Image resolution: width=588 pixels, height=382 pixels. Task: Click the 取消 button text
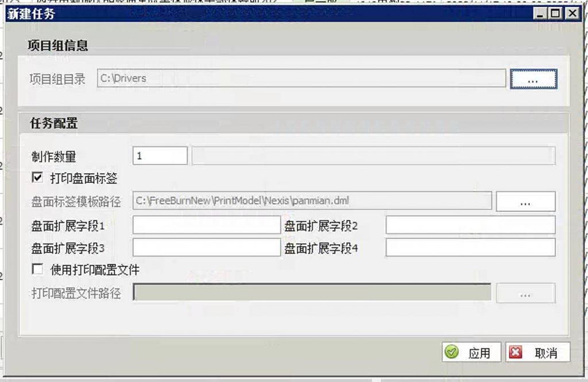[546, 353]
